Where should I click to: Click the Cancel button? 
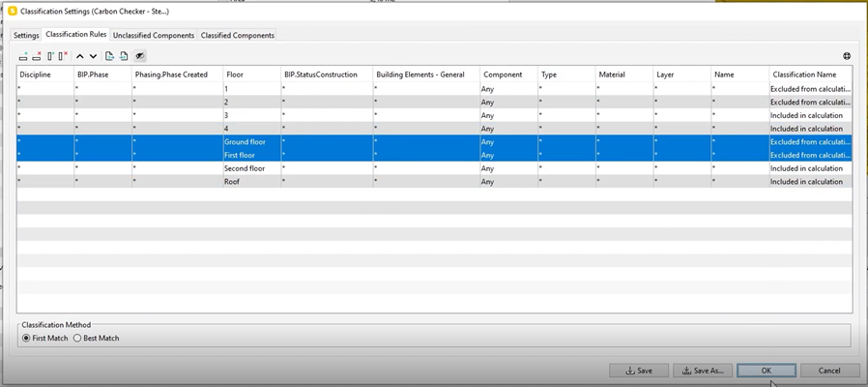pyautogui.click(x=829, y=371)
